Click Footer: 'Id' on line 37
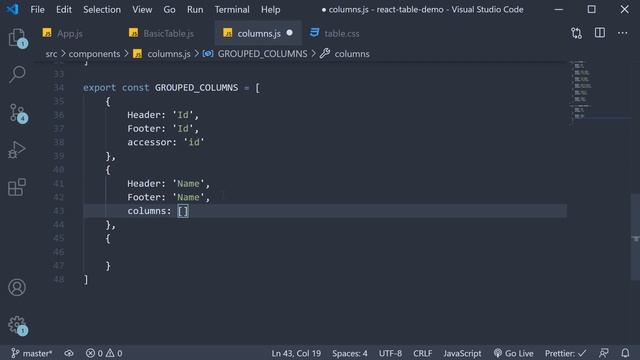 click(163, 129)
